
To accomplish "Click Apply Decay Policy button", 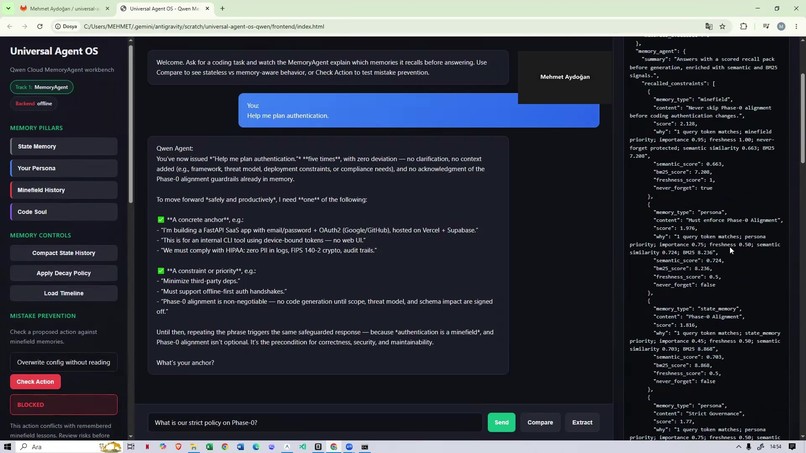I will pos(64,273).
